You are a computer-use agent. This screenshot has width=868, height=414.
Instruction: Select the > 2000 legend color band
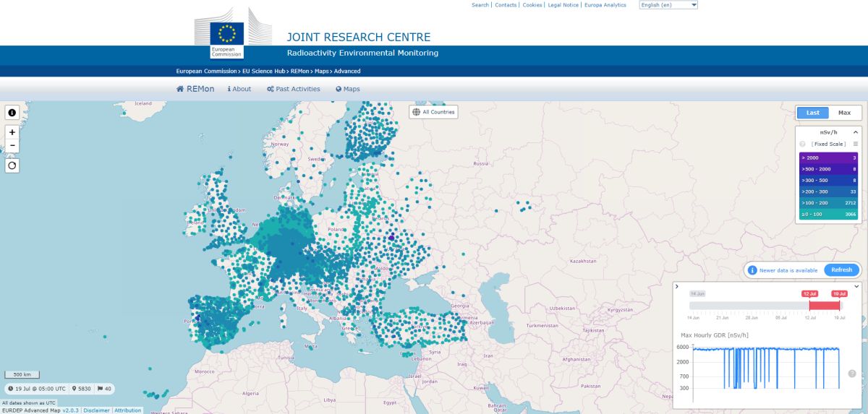(x=828, y=158)
